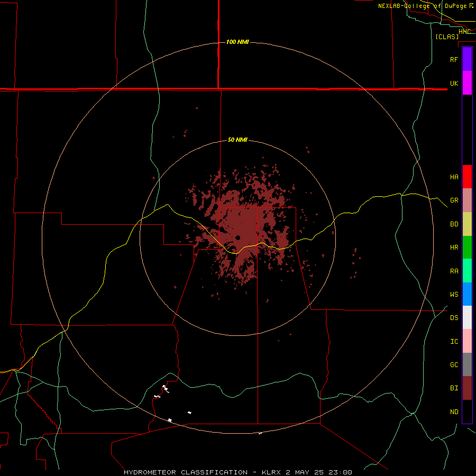Click the UK legend label
Screen dimensions: 476x476
pyautogui.click(x=454, y=83)
